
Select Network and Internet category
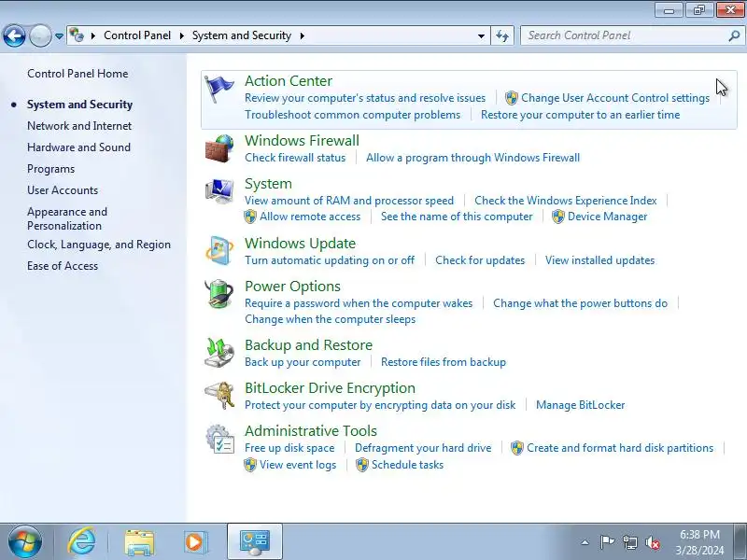(79, 126)
